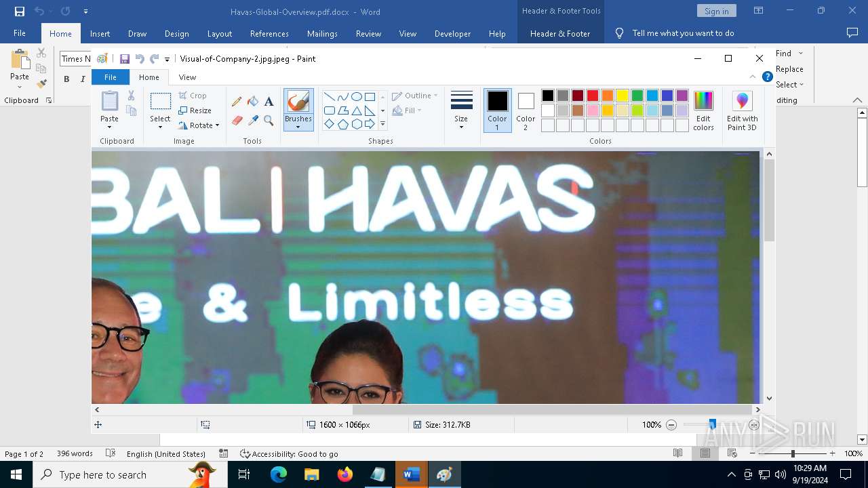Image resolution: width=868 pixels, height=488 pixels.
Task: Click the Windows taskbar search box
Action: click(130, 474)
